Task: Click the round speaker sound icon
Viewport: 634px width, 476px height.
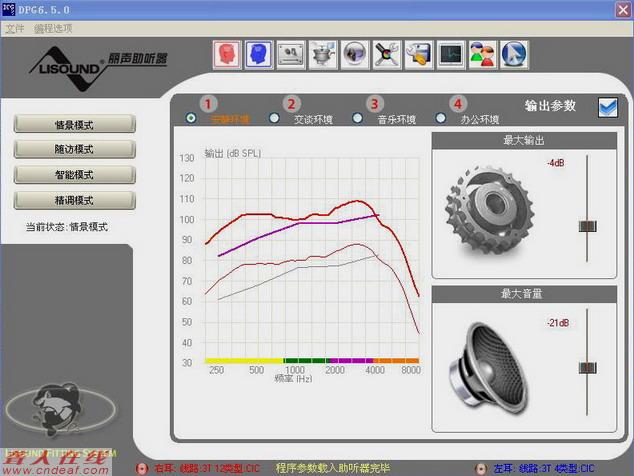Action: (355, 55)
